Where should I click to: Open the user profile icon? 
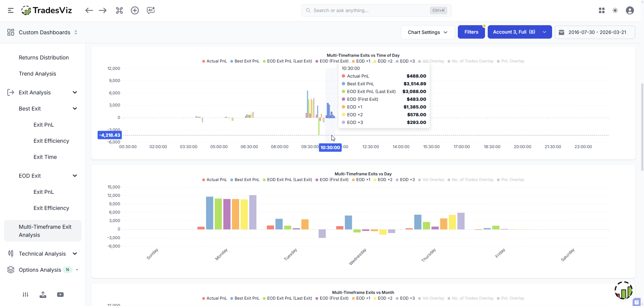630,10
